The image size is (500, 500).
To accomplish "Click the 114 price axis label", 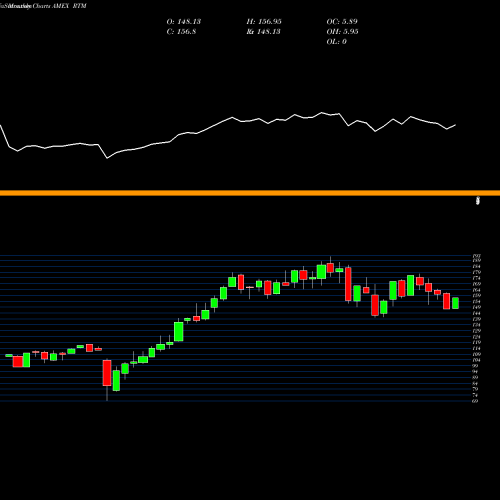I will click(x=477, y=348).
